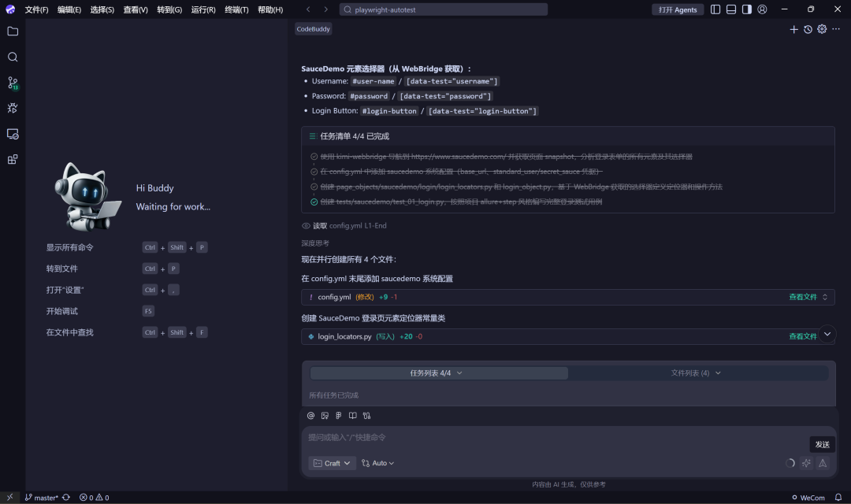Expand the 任务列表 4/4 dropdown
This screenshot has height=504, width=851.
pyautogui.click(x=439, y=373)
